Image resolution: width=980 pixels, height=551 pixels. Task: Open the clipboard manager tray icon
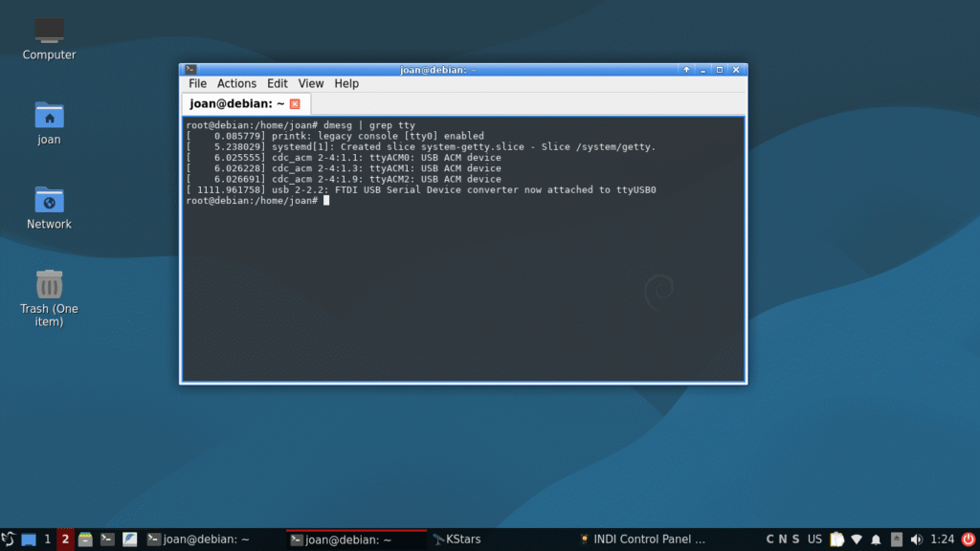(836, 540)
